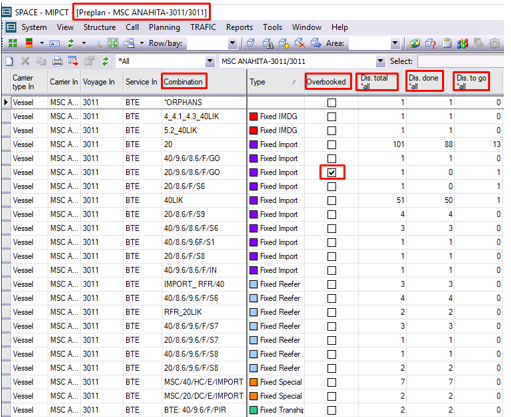The width and height of the screenshot is (511, 417).
Task: Toggle Overbooked checkbox for BTE: 40/9.6/F/PIR row
Action: 331,410
